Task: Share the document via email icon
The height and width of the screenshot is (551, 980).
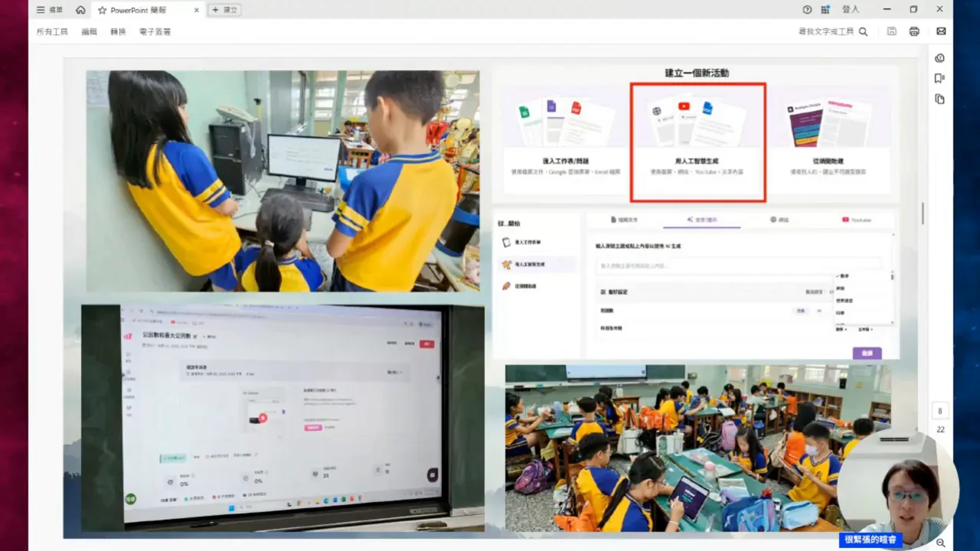Action: [941, 31]
